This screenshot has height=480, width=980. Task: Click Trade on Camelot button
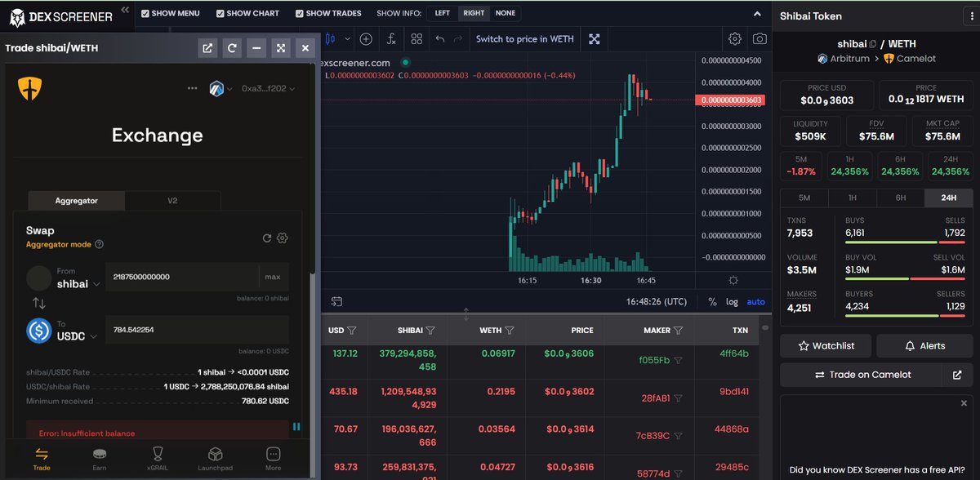click(x=863, y=375)
